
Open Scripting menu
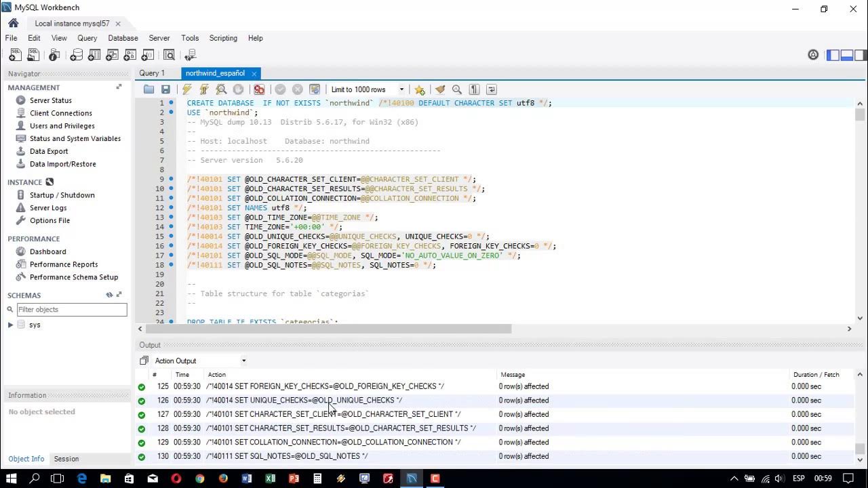223,38
